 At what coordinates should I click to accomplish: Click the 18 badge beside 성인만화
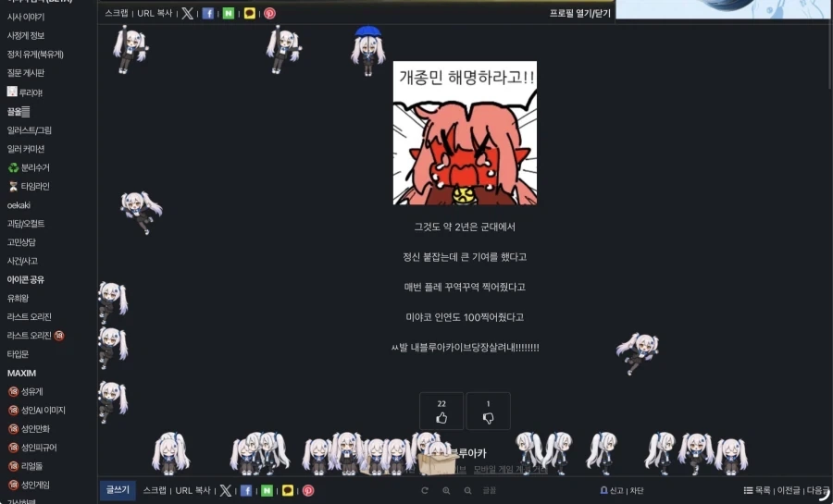click(13, 429)
